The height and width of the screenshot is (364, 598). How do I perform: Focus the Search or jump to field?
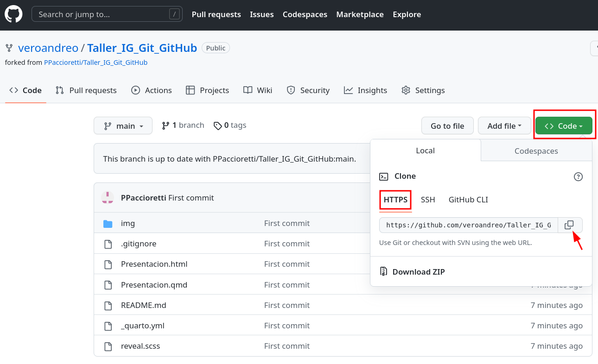[102, 14]
